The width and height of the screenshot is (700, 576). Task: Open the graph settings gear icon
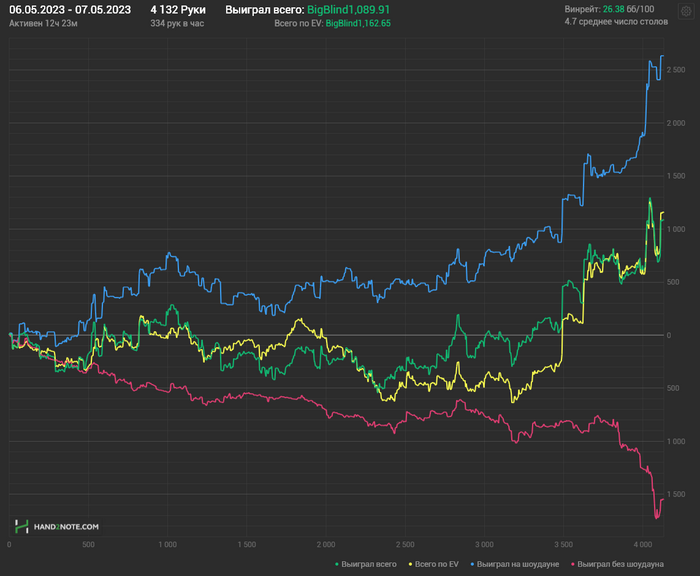tap(686, 11)
